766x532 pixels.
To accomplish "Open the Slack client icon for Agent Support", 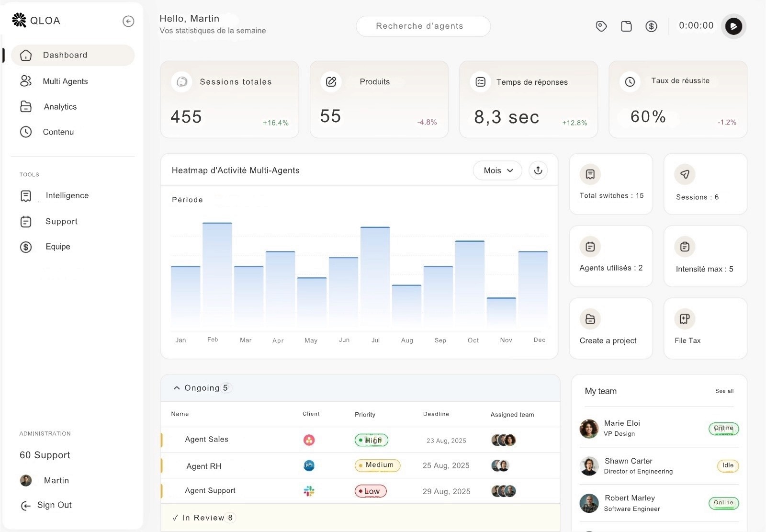I will click(309, 491).
